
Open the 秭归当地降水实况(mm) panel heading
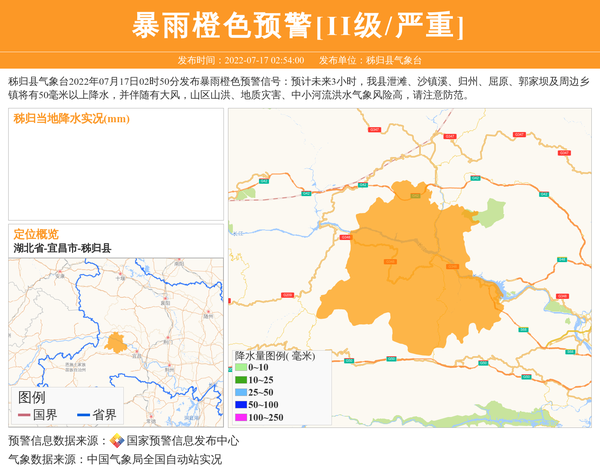click(72, 119)
